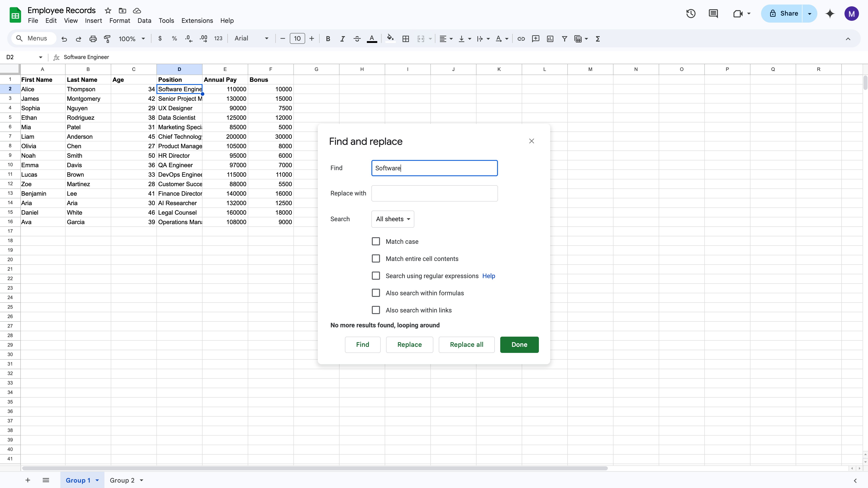Open the Google Sheets home icon
868x488 pixels.
pyautogui.click(x=15, y=15)
